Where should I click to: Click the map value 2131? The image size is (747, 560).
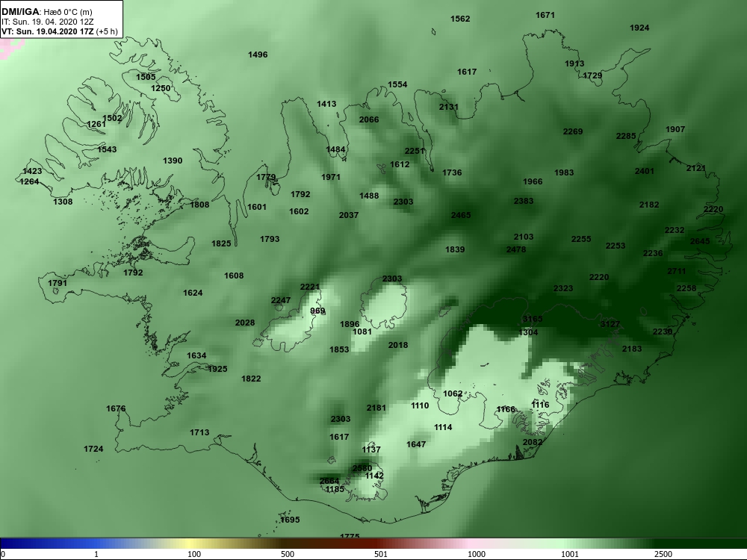pos(448,107)
